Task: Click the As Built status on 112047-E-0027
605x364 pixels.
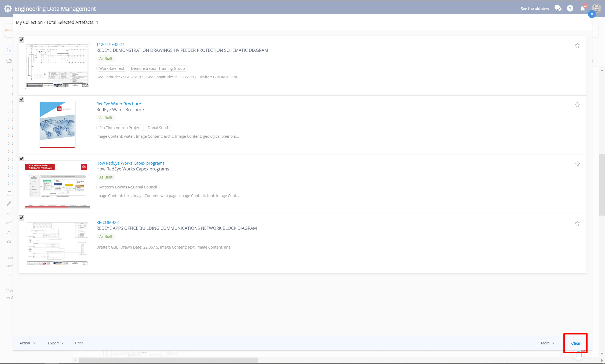Action: point(106,59)
